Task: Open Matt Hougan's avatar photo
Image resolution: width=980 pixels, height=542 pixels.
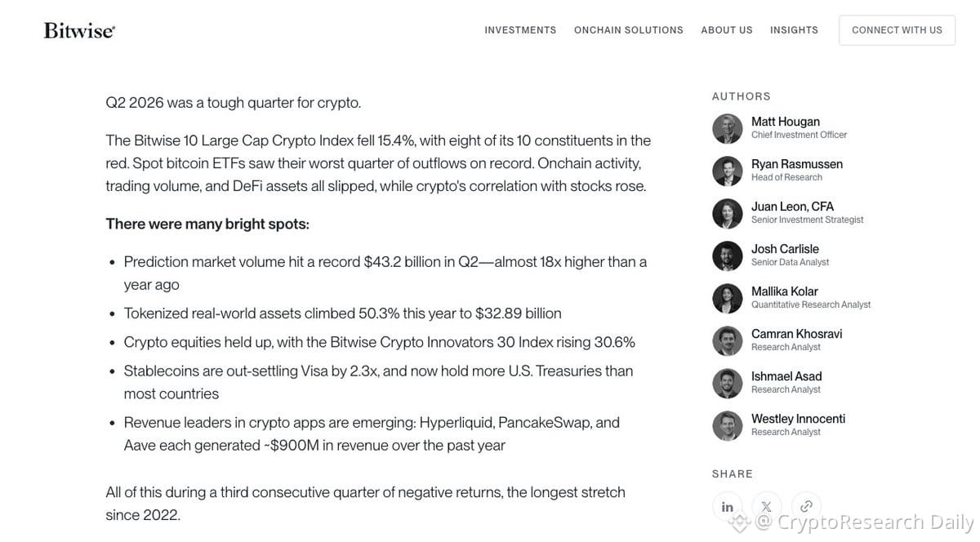Action: coord(727,128)
